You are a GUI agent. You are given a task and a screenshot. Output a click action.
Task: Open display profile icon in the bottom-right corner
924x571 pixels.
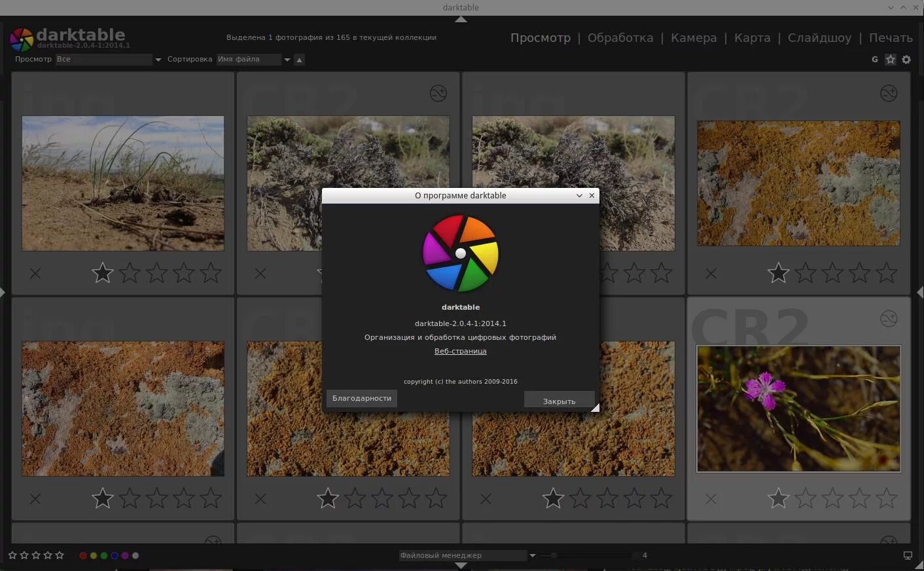coord(908,555)
